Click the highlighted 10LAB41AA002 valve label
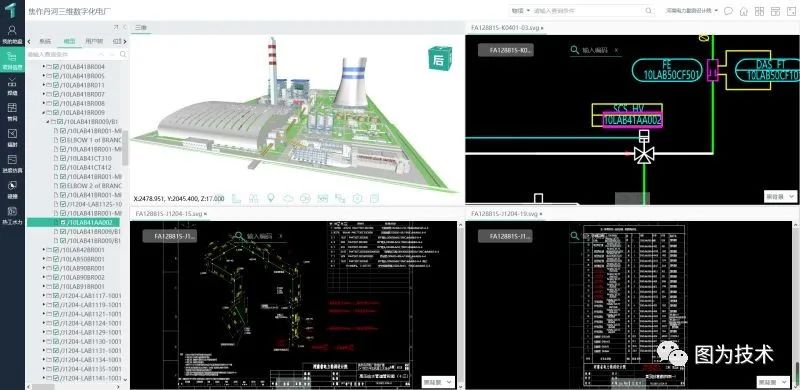This screenshot has height=390, width=800. (x=632, y=120)
